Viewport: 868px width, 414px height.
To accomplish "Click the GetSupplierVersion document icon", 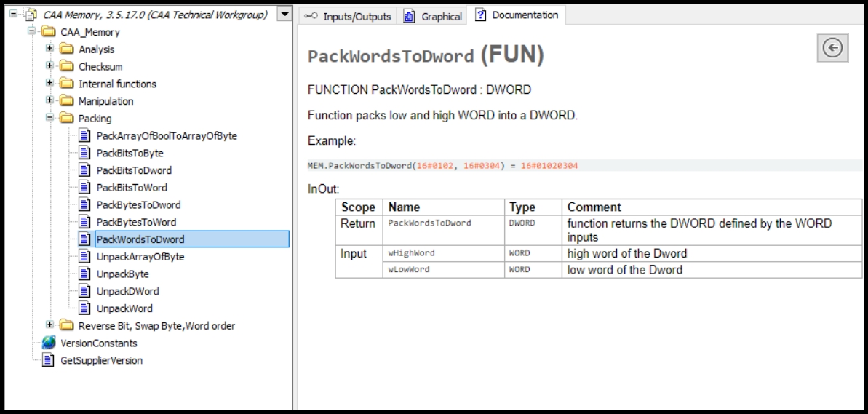I will (48, 359).
